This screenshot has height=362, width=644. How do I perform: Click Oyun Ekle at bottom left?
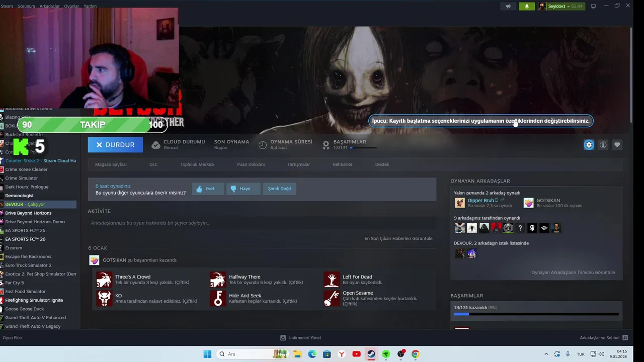[x=12, y=338]
